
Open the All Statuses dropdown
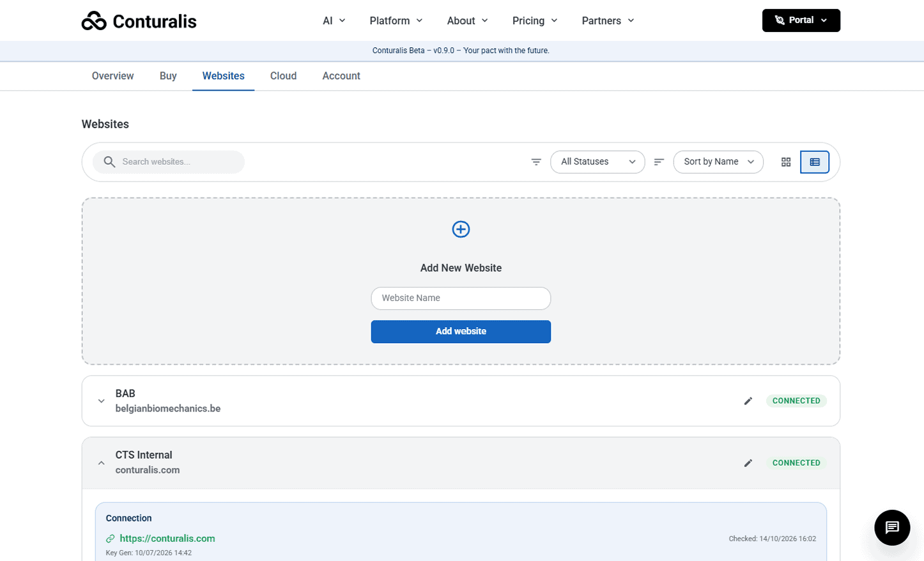click(x=597, y=162)
